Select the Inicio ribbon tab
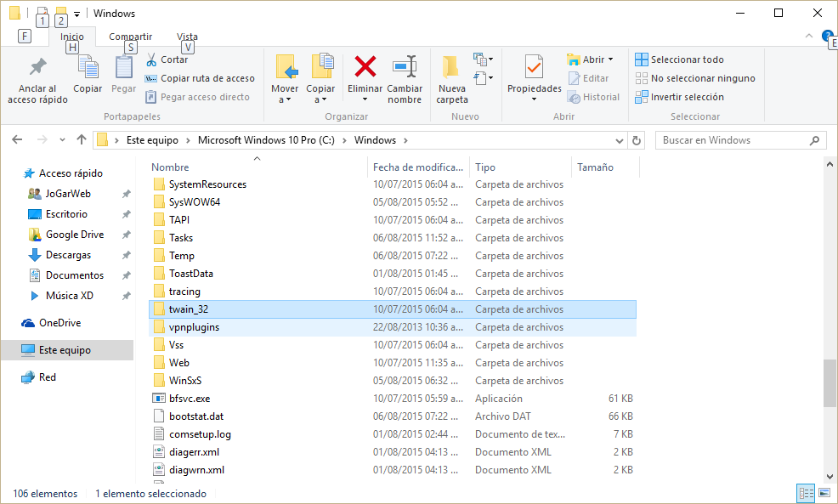The image size is (838, 504). pos(72,37)
